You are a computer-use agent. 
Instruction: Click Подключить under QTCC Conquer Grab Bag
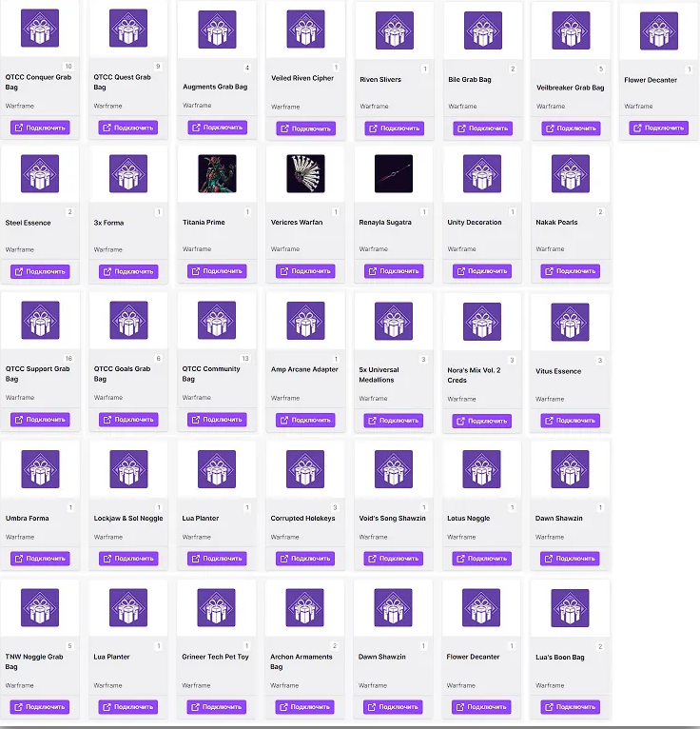point(40,128)
